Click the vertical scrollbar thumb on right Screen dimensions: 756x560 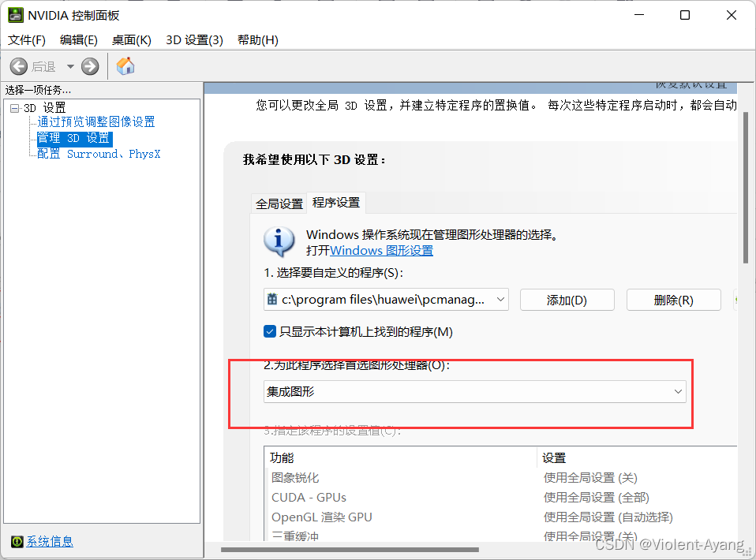pos(746,188)
